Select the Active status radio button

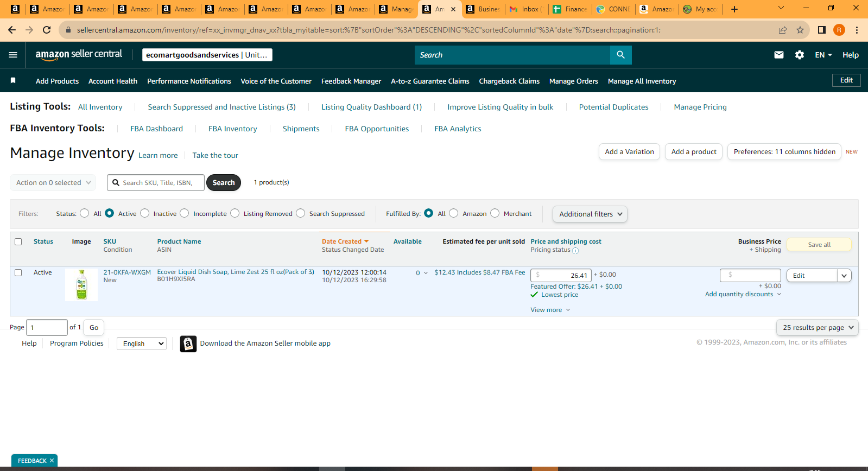point(109,213)
